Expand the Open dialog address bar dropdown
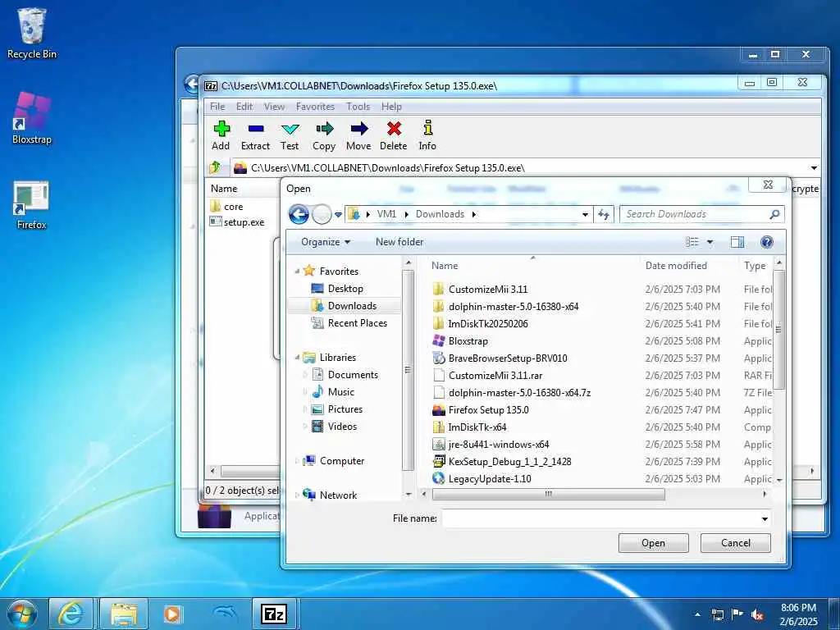 585,214
